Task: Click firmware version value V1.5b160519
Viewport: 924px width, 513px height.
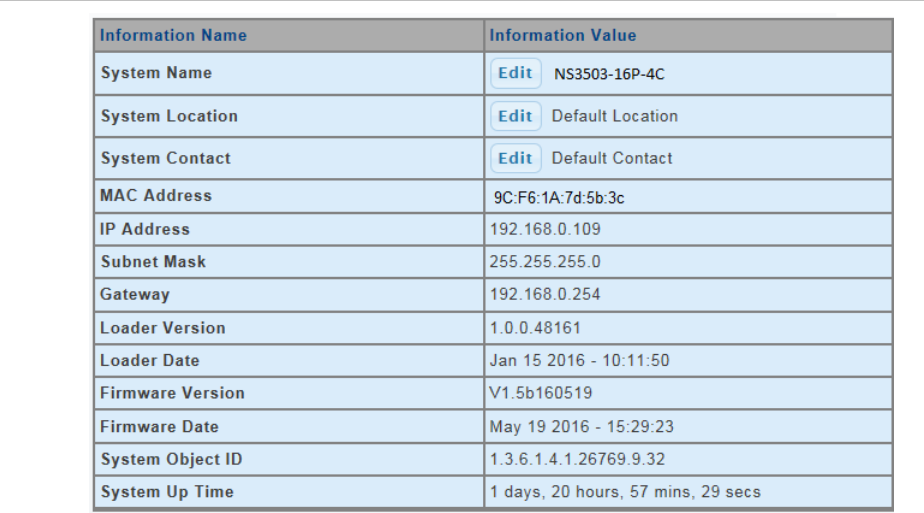Action: click(x=541, y=393)
